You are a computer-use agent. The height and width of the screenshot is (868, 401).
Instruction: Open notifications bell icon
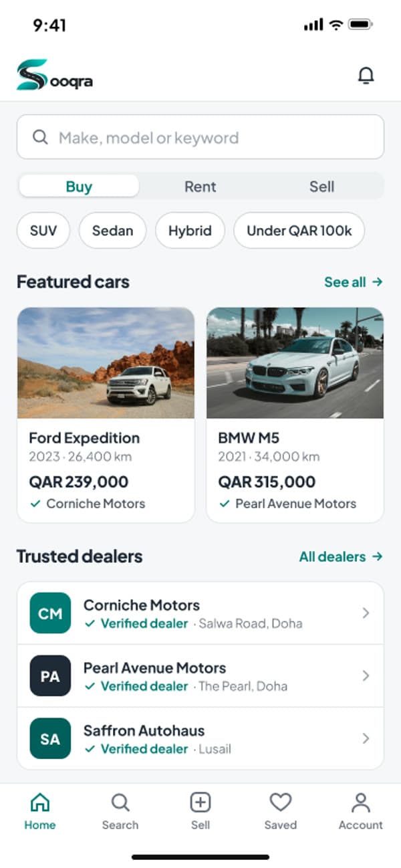tap(366, 76)
